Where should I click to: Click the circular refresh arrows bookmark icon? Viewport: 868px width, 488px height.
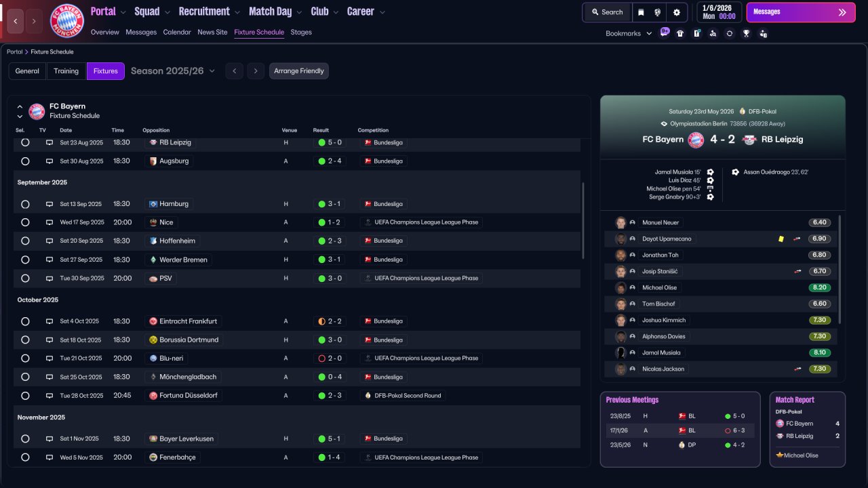[x=730, y=33]
